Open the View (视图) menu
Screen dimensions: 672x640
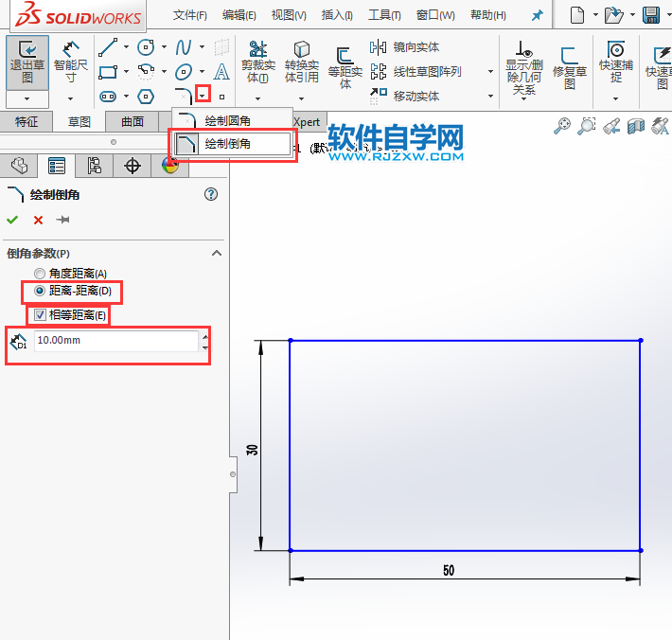click(289, 15)
